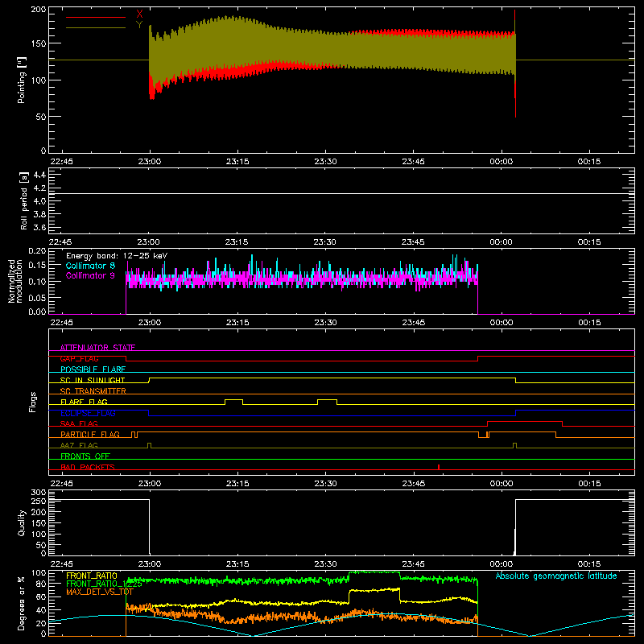Click the '3.6' tick on Roll period axis
The image size is (644, 644).
coord(39,227)
